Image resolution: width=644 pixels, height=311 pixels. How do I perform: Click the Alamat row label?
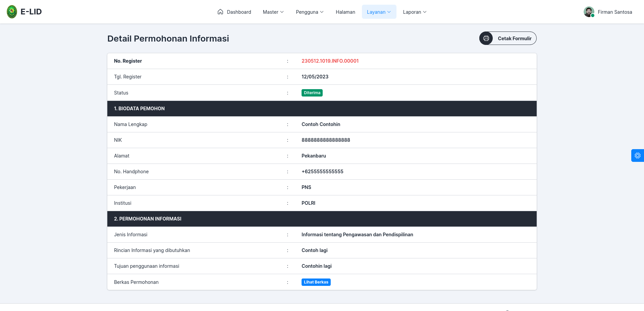click(121, 156)
